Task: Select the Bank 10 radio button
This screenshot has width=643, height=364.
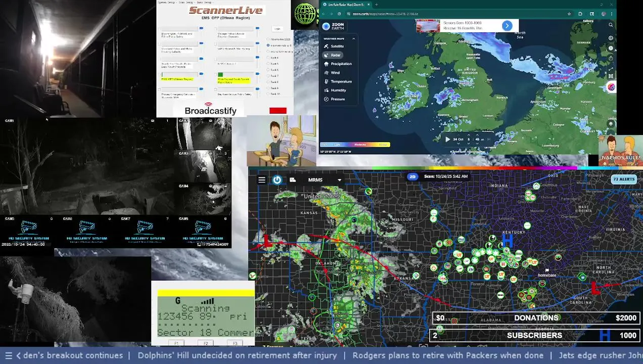Action: click(x=268, y=94)
